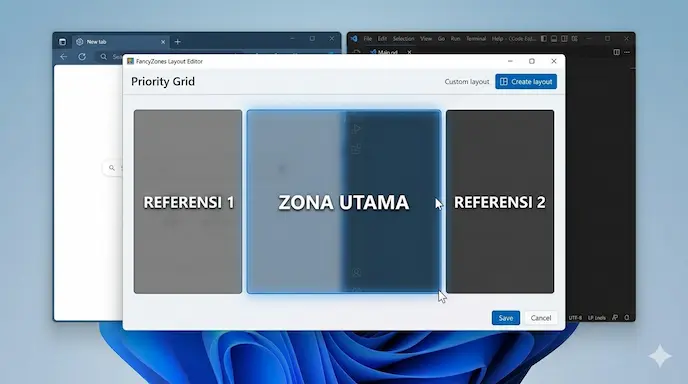Click the VS Code logo icon
This screenshot has width=688, height=384.
pyautogui.click(x=354, y=39)
